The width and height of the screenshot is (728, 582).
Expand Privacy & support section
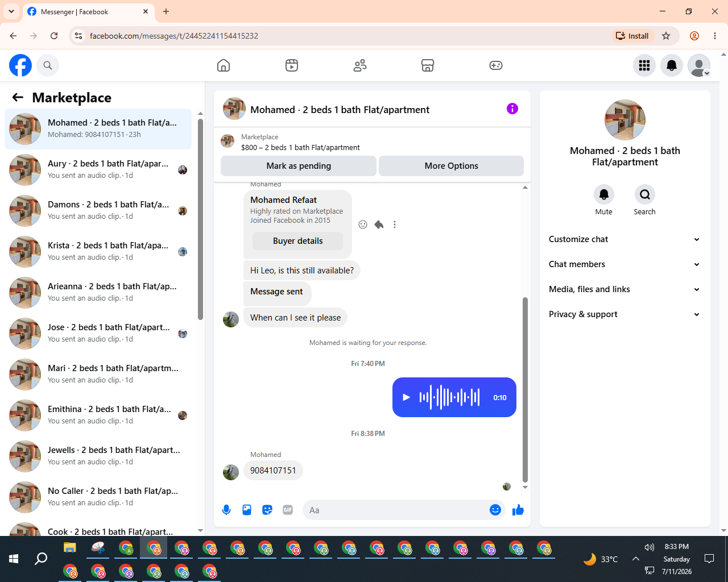click(624, 314)
